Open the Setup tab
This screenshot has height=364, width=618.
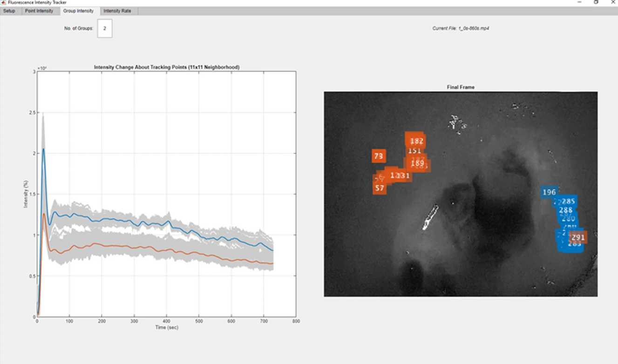(x=9, y=11)
